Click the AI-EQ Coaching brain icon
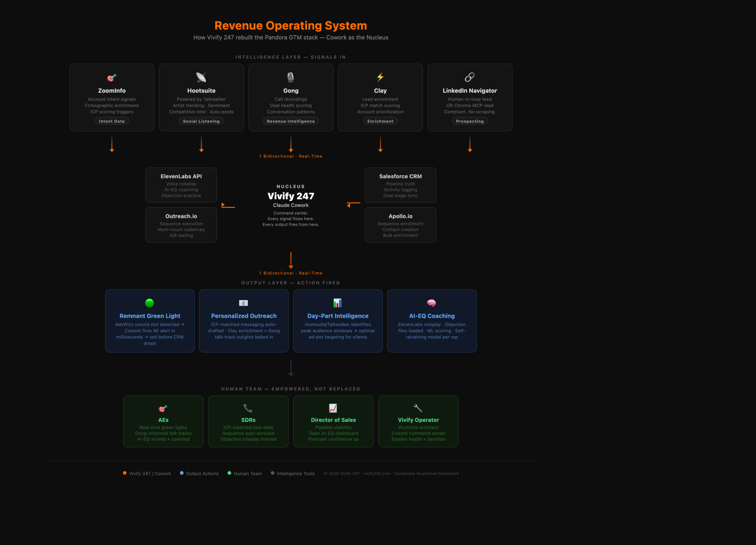Screen dimensions: 756x545 431,303
